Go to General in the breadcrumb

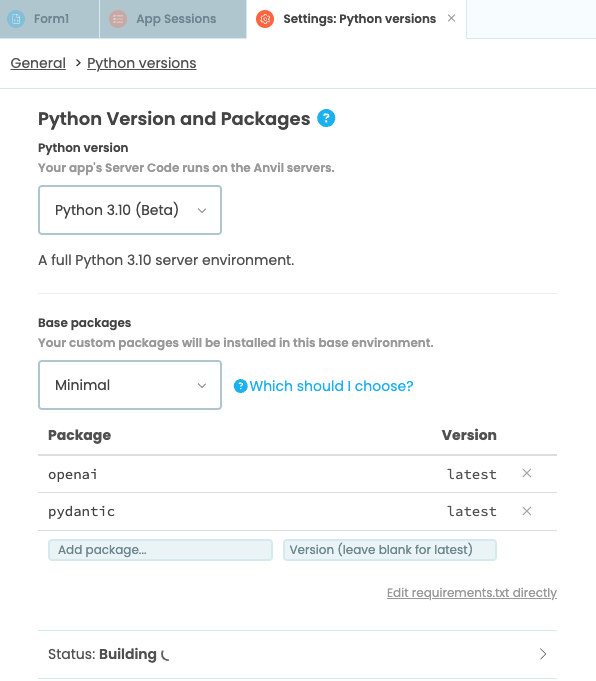point(38,63)
